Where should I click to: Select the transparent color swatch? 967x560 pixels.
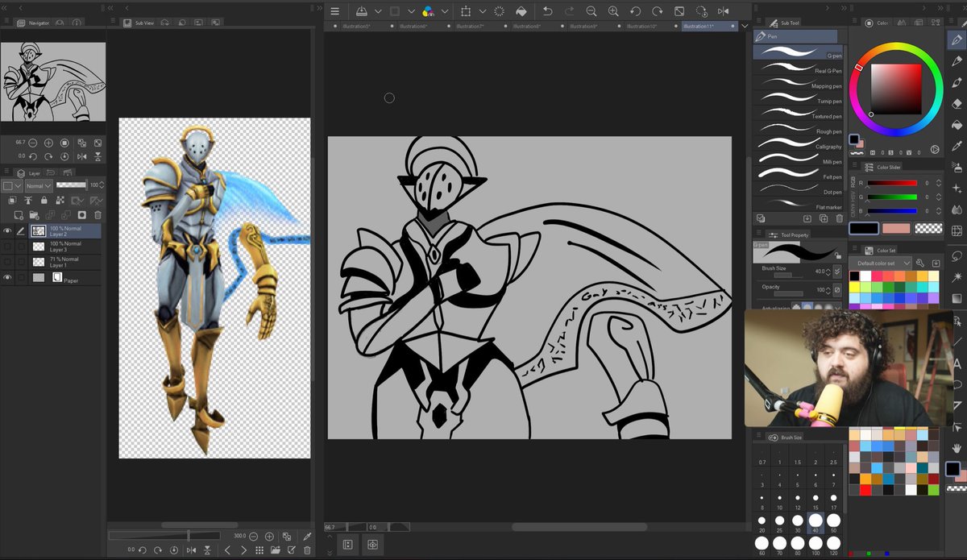(930, 228)
